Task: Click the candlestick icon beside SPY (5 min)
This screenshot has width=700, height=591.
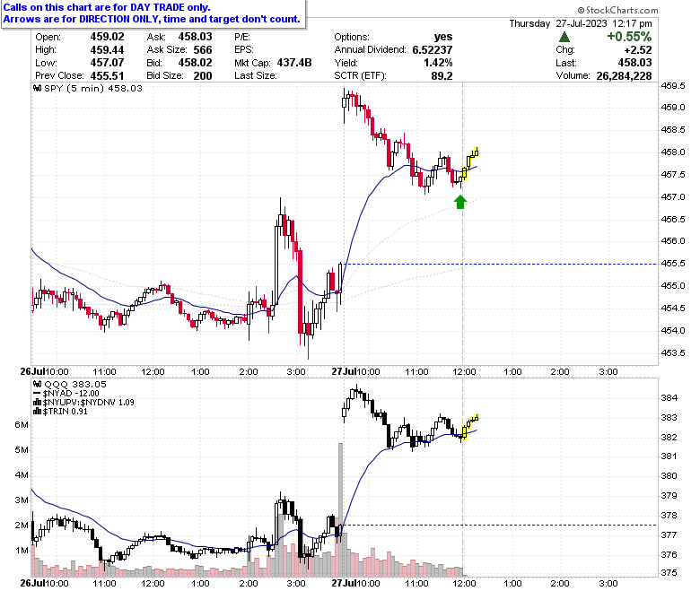Action: [x=38, y=88]
